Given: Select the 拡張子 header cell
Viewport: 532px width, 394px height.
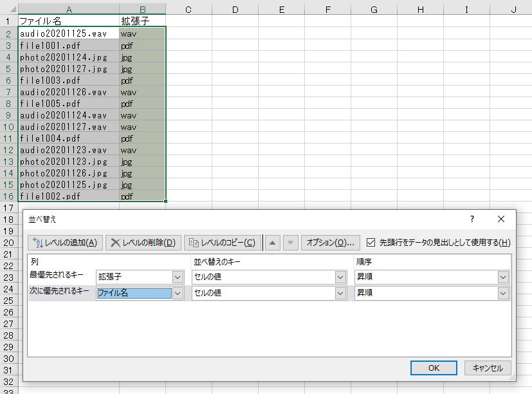Looking at the screenshot, I should tap(143, 21).
